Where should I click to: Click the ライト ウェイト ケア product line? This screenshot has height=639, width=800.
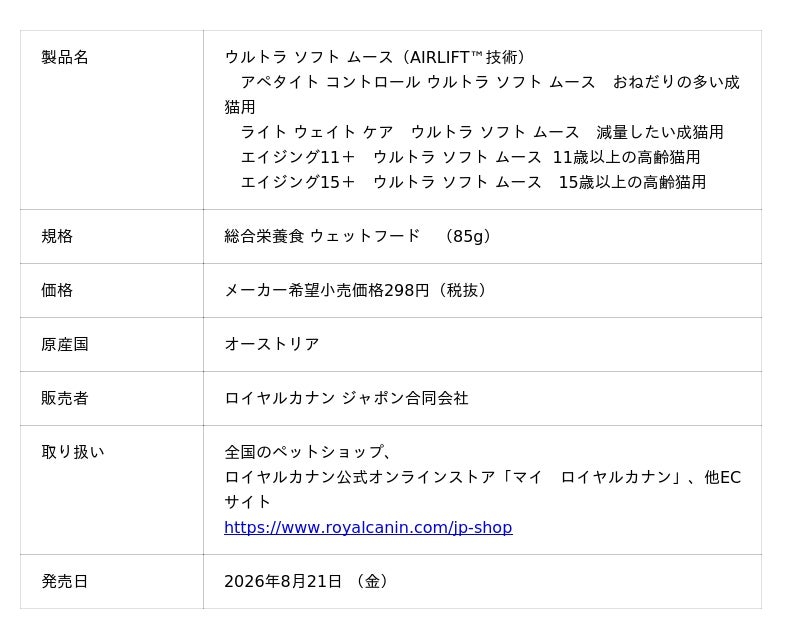point(482,132)
